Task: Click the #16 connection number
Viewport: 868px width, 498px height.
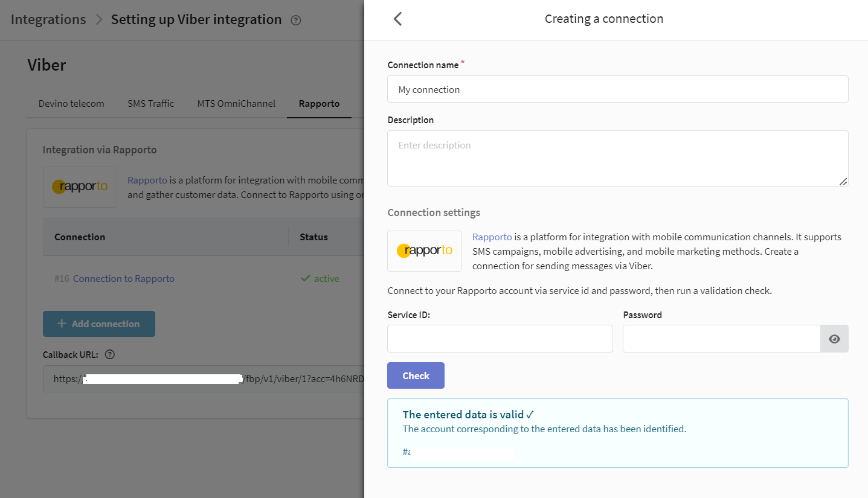Action: [x=62, y=279]
